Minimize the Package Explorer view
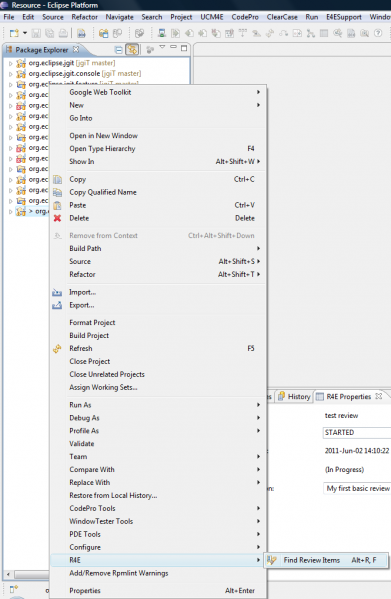This screenshot has width=391, height=599. point(173,47)
